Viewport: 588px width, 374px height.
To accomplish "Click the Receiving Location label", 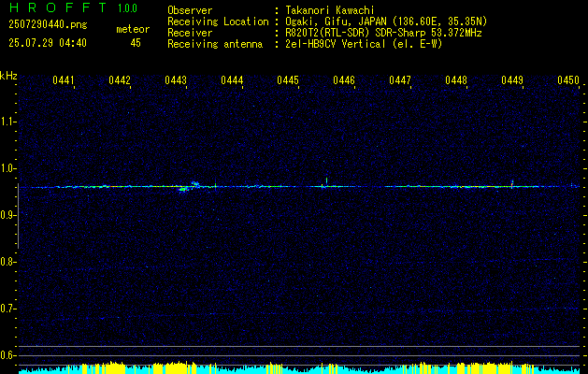I will tap(218, 22).
